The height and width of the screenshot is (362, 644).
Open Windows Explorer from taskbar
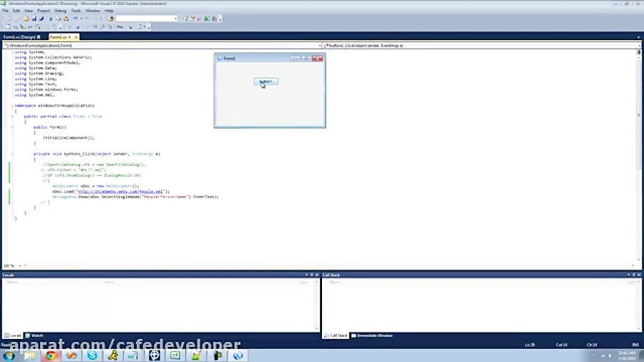29,356
